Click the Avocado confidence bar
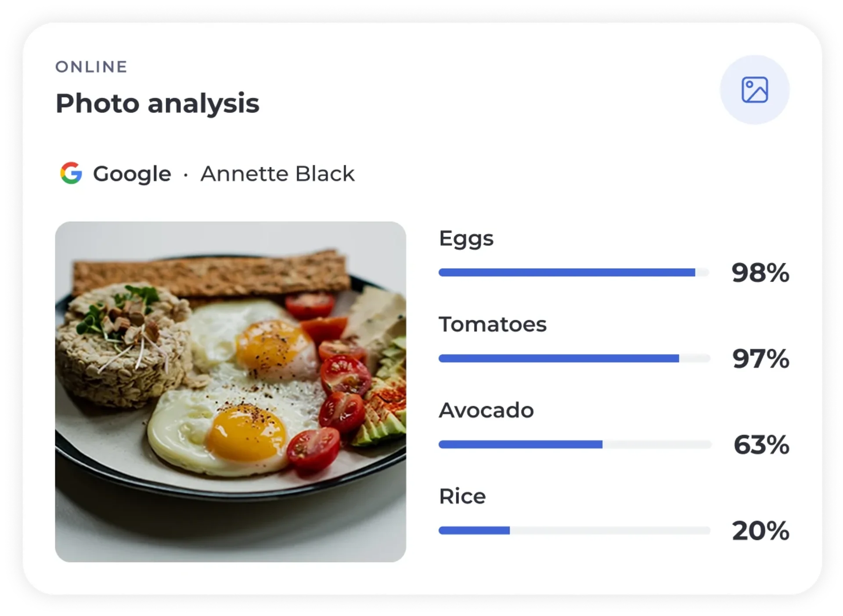The image size is (843, 616). (x=574, y=444)
